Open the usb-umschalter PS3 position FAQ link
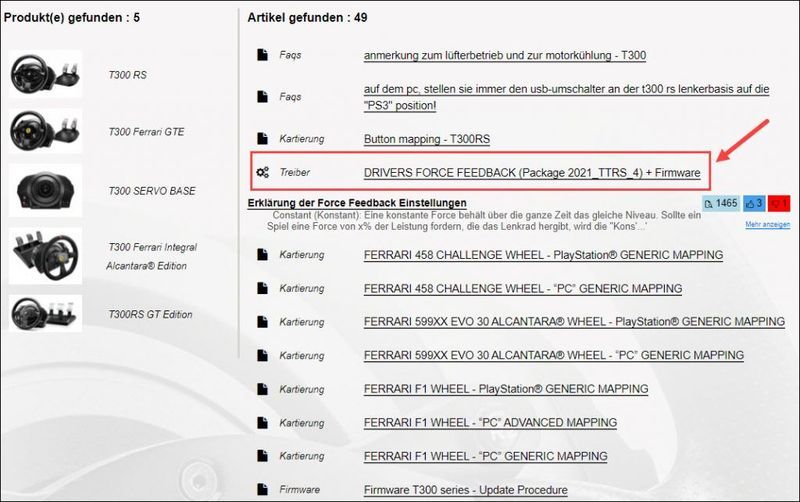This screenshot has height=502, width=800. pos(566,97)
